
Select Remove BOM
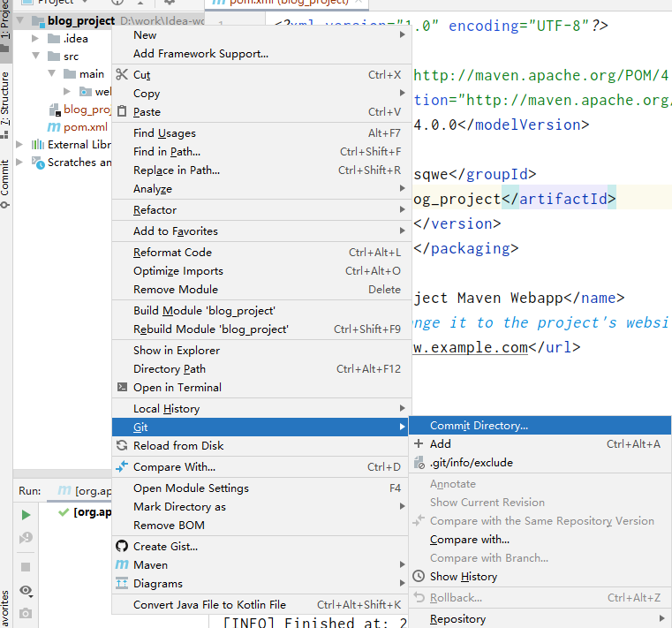261,526
